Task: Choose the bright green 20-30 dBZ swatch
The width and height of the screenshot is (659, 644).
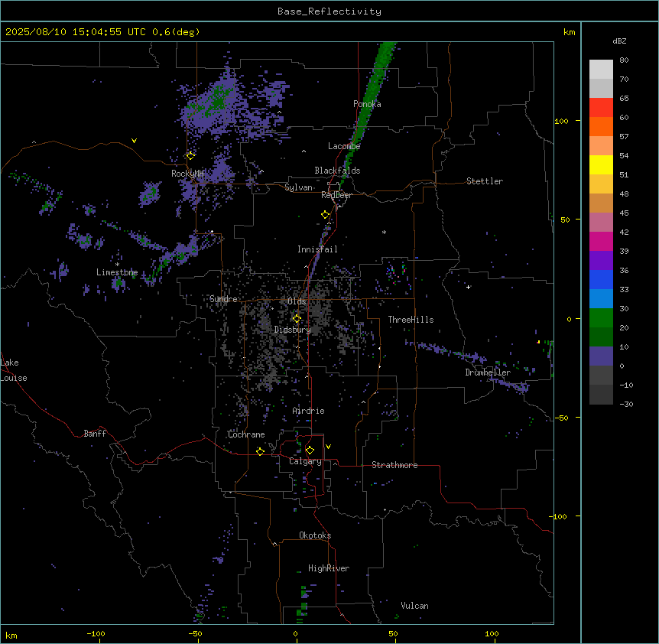Action: point(601,318)
